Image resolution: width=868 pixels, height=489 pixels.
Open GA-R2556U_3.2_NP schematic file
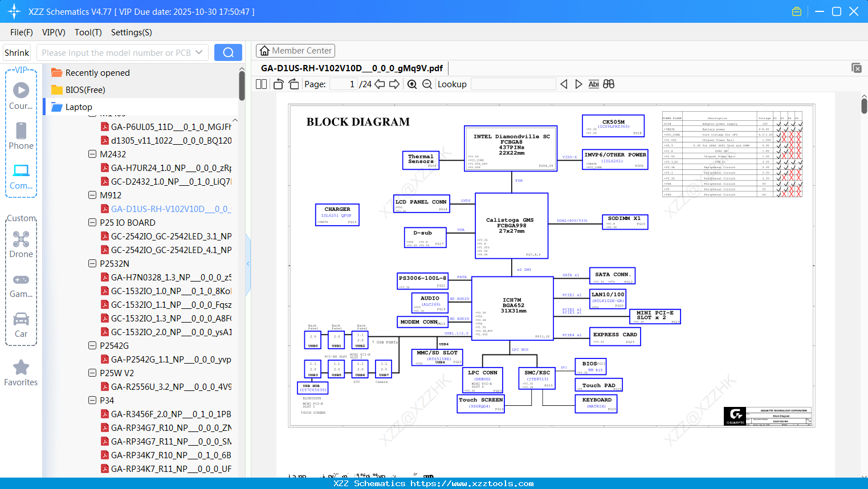pos(166,387)
